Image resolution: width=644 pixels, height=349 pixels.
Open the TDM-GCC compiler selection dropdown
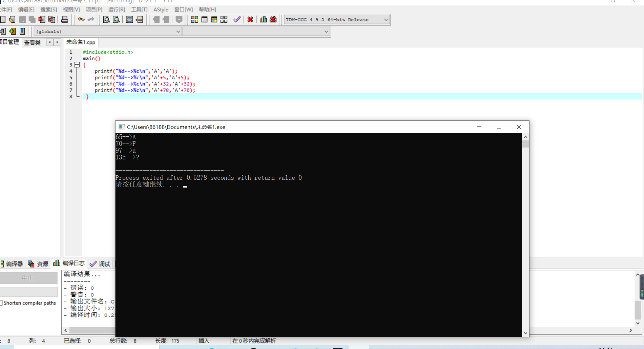pyautogui.click(x=337, y=20)
